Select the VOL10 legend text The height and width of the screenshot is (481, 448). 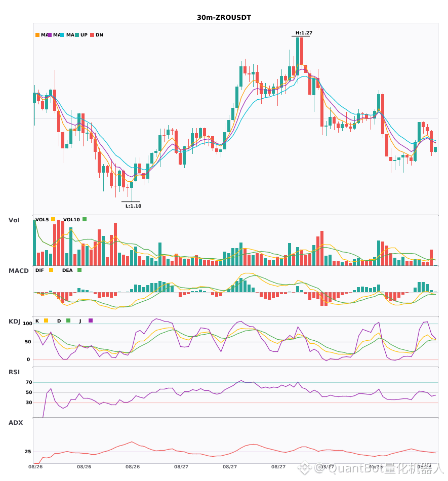tap(71, 220)
